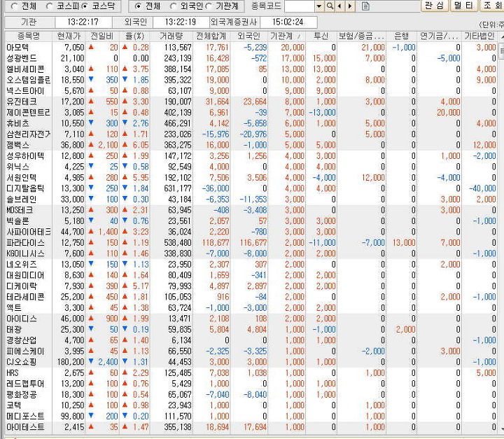
Task: Select the 제이콘텐트리 stock row name
Action: [x=28, y=113]
